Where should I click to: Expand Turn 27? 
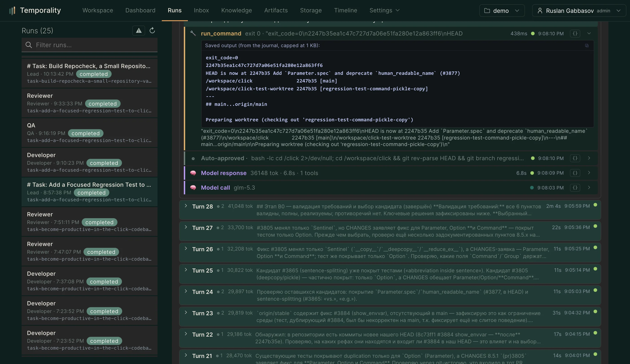tap(186, 227)
